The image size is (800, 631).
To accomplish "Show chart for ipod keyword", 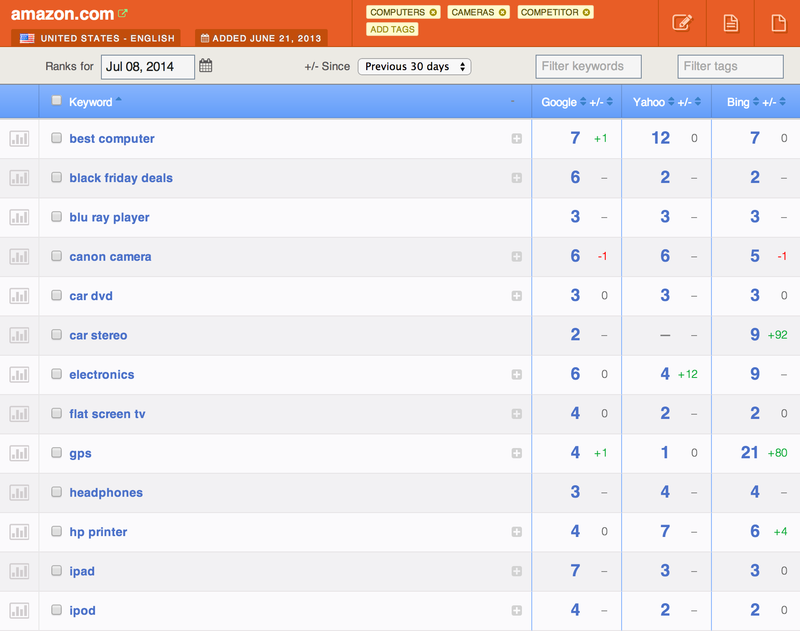I will [19, 610].
